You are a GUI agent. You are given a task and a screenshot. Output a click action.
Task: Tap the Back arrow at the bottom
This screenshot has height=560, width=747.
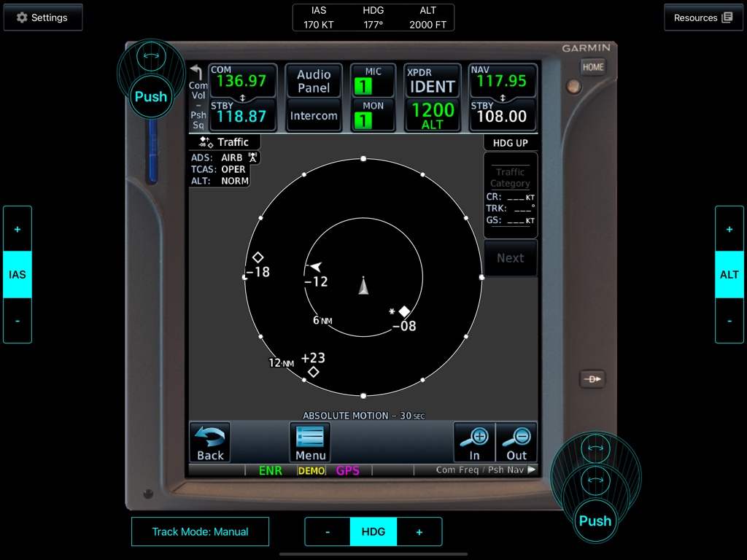tap(209, 442)
